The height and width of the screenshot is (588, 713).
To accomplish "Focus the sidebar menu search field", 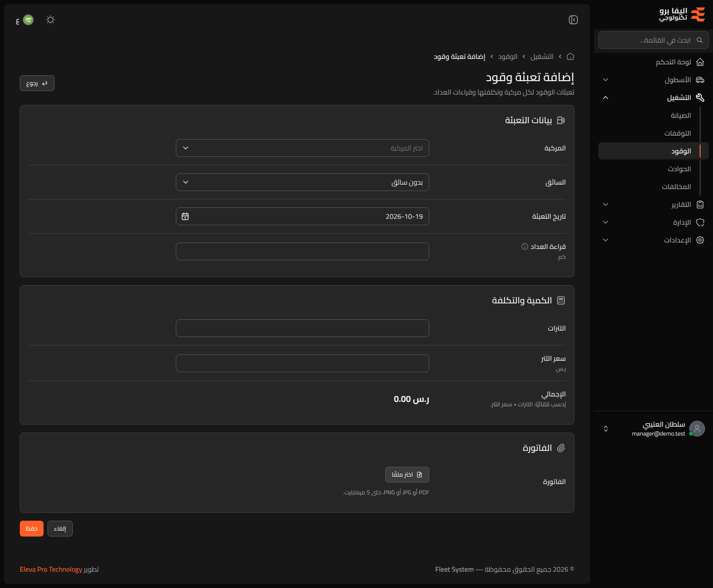I will click(654, 40).
